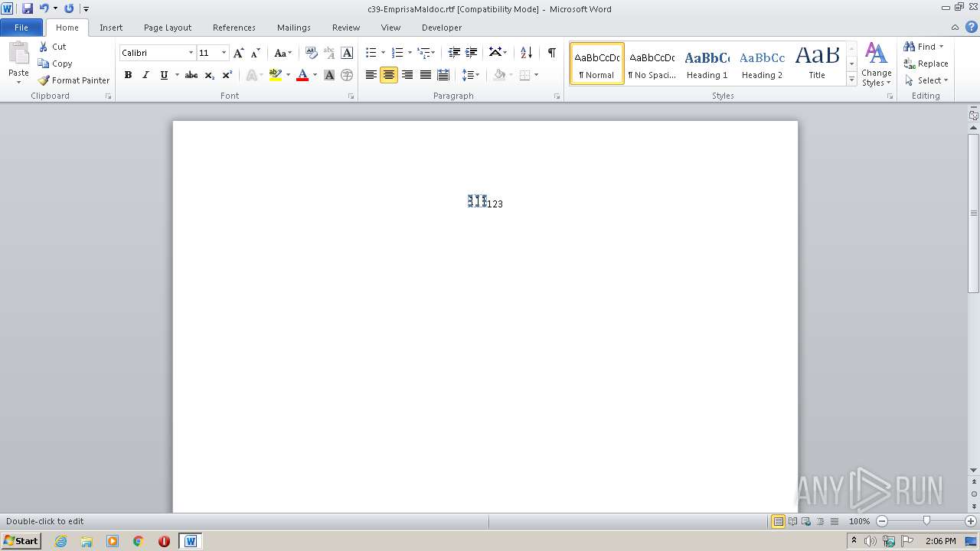Activate the Format Painter brush
The width and height of the screenshot is (980, 551).
click(44, 80)
